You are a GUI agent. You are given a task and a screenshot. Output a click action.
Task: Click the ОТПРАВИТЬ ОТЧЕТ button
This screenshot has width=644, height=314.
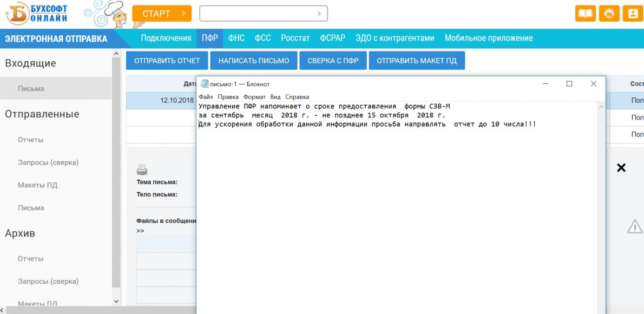[167, 61]
